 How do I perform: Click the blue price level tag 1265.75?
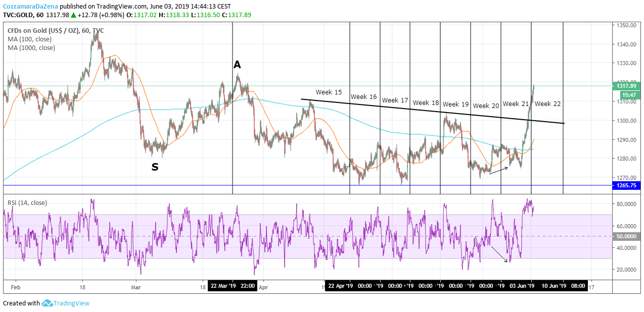coord(626,185)
